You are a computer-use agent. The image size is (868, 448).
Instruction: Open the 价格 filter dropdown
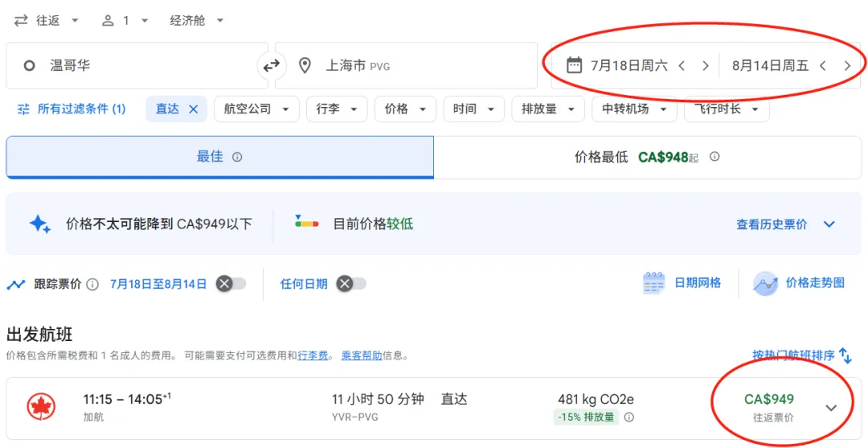pyautogui.click(x=405, y=109)
